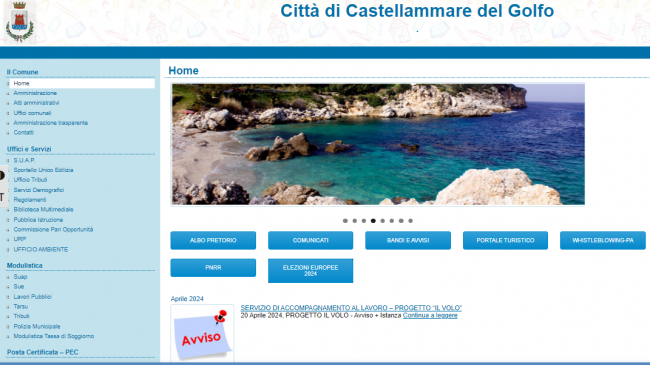Screen dimensions: 650x365
Task: Click the Uffici e Servizi heading
Action: 29,149
